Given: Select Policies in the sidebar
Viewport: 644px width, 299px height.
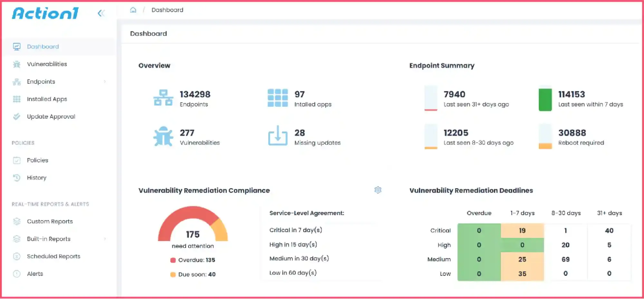Looking at the screenshot, I should tap(37, 160).
